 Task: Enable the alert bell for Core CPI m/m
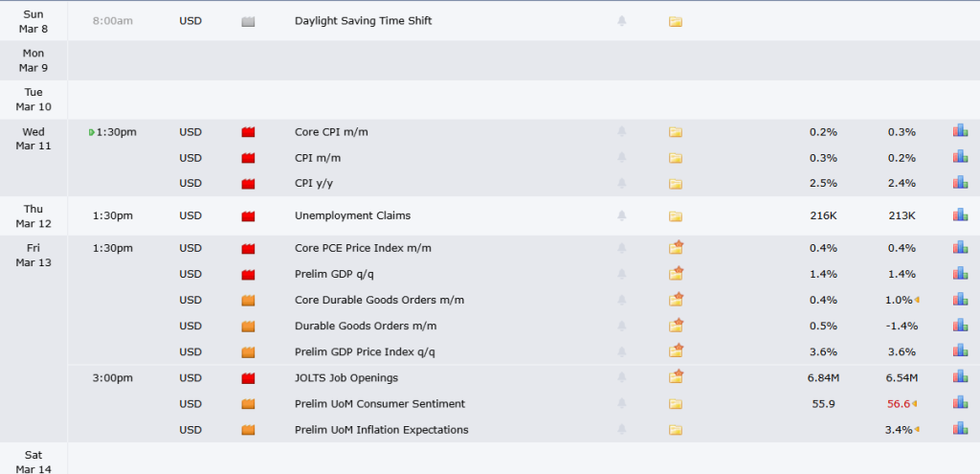[x=623, y=132]
